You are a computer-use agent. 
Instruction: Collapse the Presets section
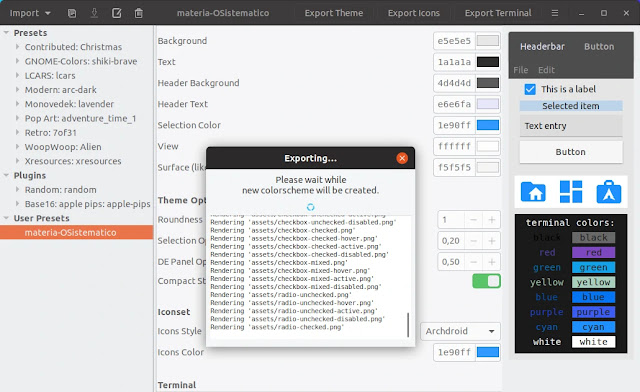6,32
